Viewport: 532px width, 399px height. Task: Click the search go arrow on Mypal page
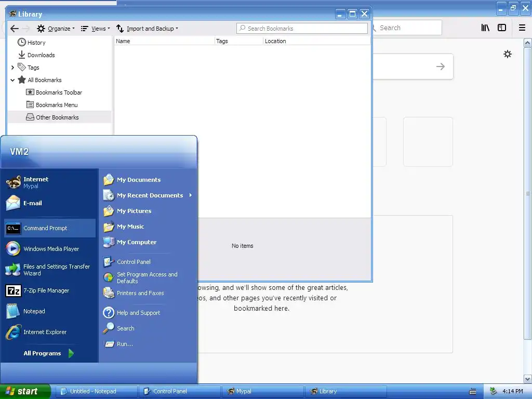point(441,66)
